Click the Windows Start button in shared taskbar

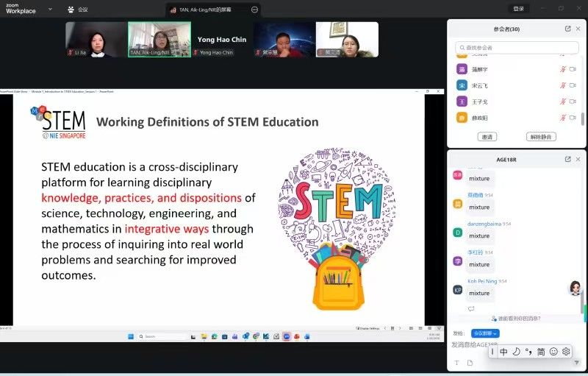[129, 336]
